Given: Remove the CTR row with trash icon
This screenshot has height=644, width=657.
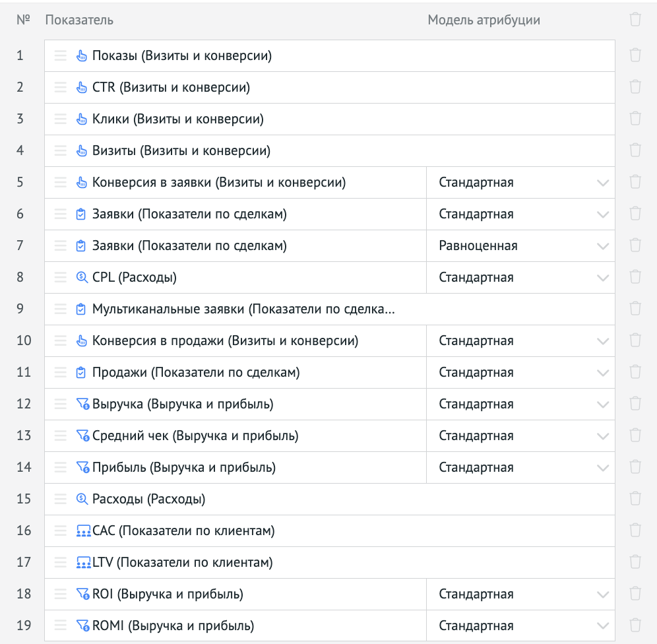Looking at the screenshot, I should point(635,87).
